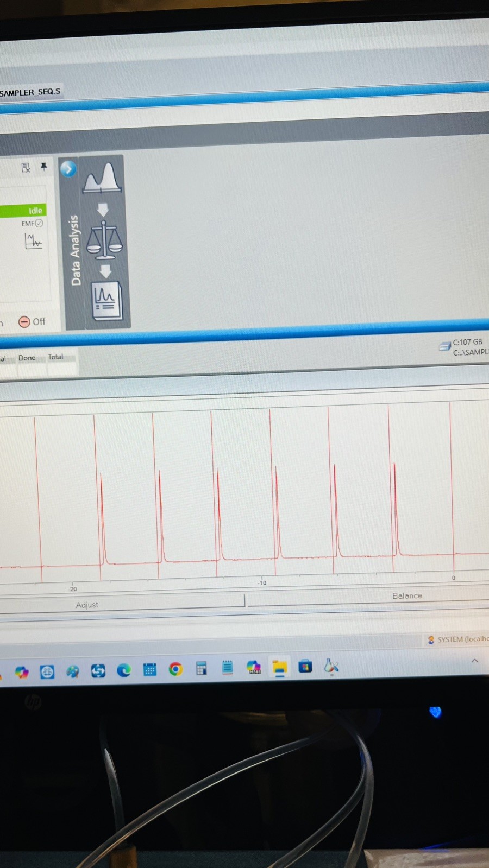Screen dimensions: 489x868
Task: Open Microsoft Edge from the taskbar
Action: pyautogui.click(x=124, y=671)
